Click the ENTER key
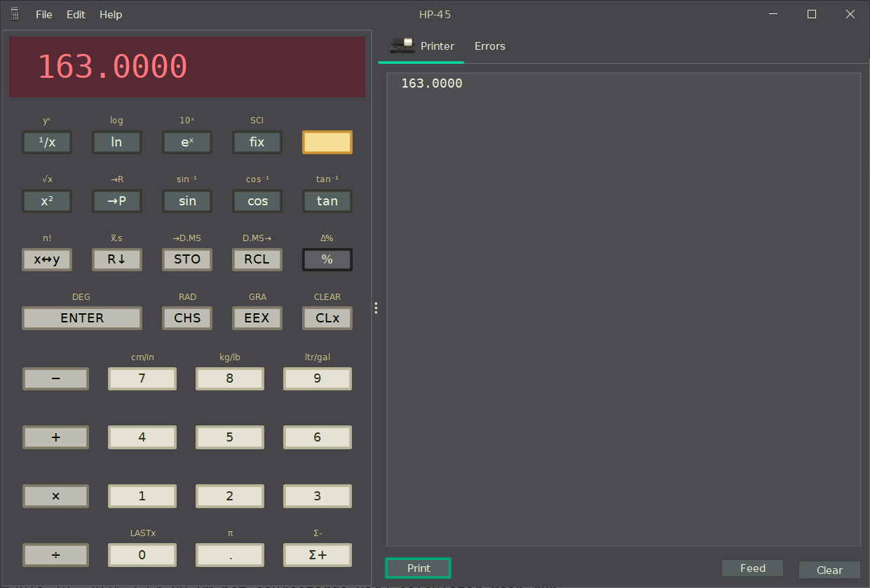The image size is (870, 588). 82,318
